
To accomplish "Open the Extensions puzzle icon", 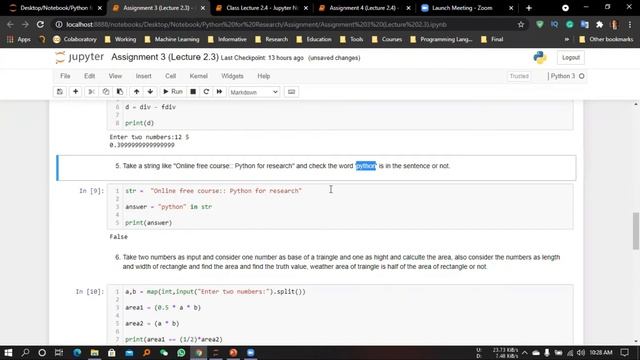I will point(599,24).
